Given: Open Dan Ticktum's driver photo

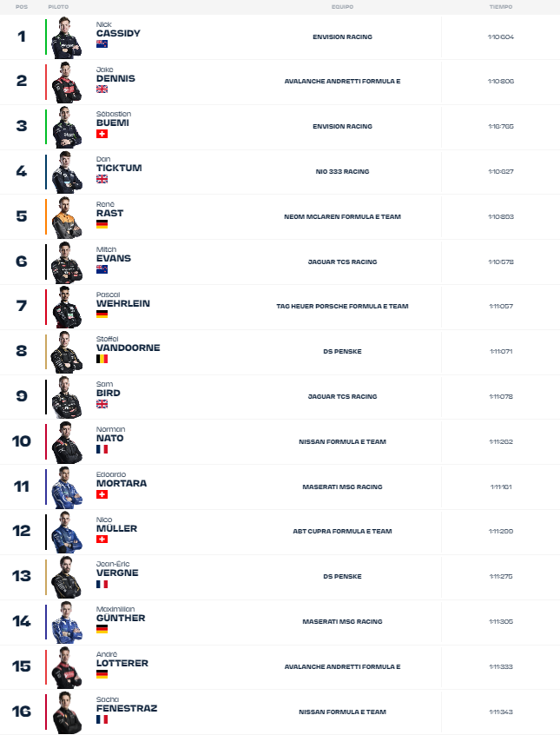Looking at the screenshot, I should point(66,172).
